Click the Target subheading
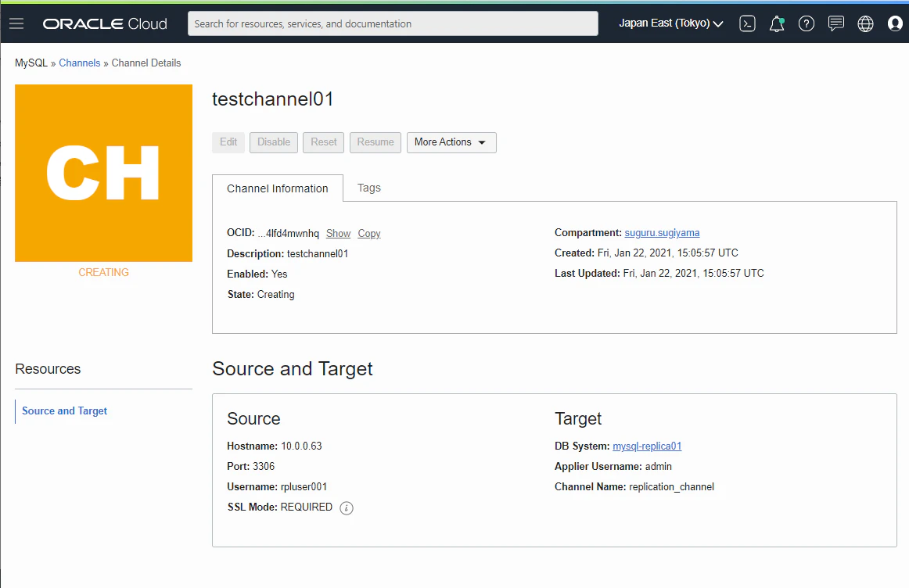 (x=578, y=419)
